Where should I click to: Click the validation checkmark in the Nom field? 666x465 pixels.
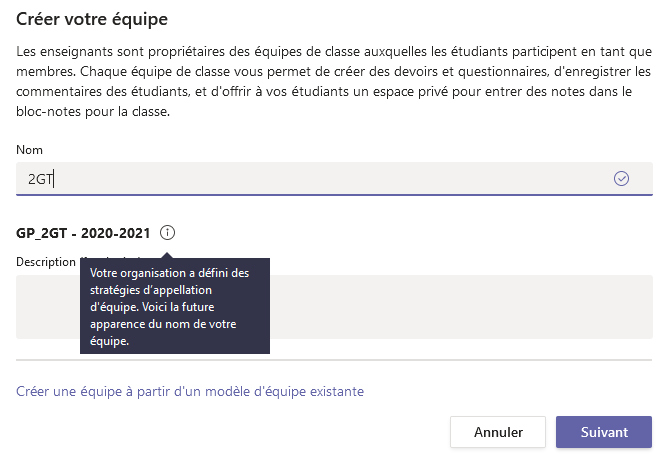621,179
